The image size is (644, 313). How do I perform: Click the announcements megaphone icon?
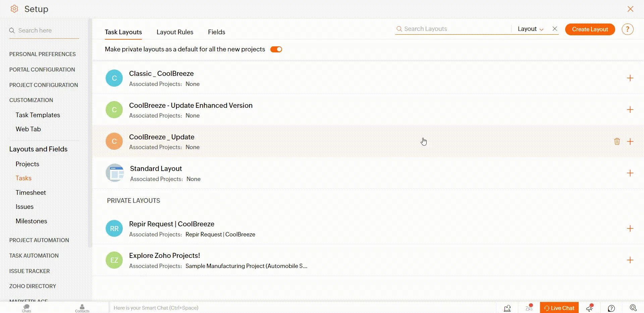(590, 308)
